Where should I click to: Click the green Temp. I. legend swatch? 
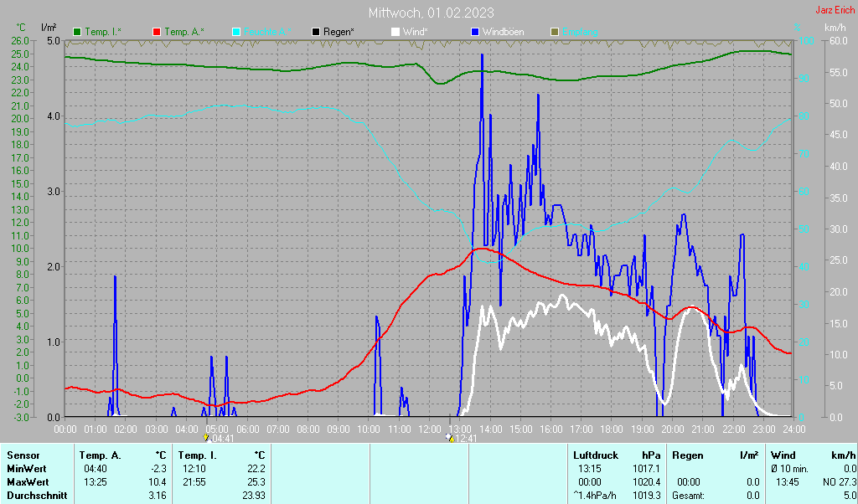tap(78, 32)
